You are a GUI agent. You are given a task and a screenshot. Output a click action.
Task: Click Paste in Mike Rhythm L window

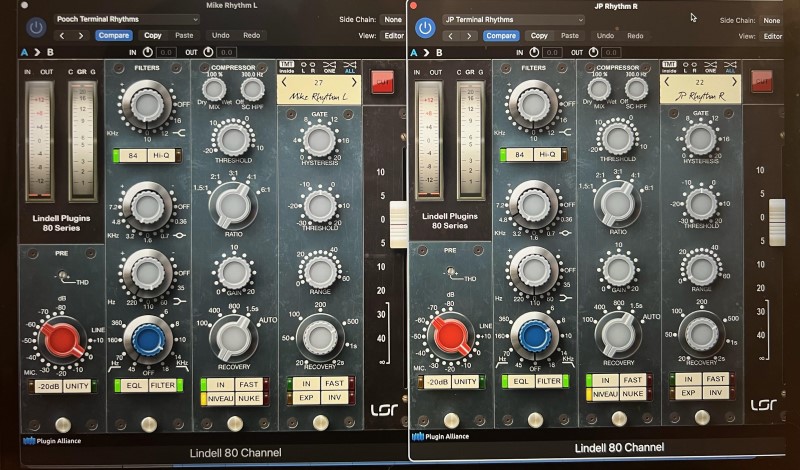click(184, 36)
